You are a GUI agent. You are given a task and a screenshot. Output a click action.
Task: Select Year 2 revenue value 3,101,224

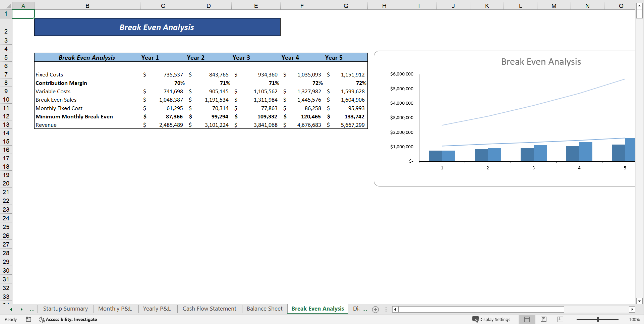(209, 125)
